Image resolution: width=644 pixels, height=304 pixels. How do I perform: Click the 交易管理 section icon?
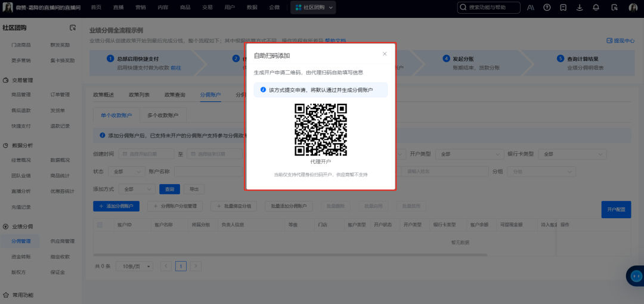6,80
